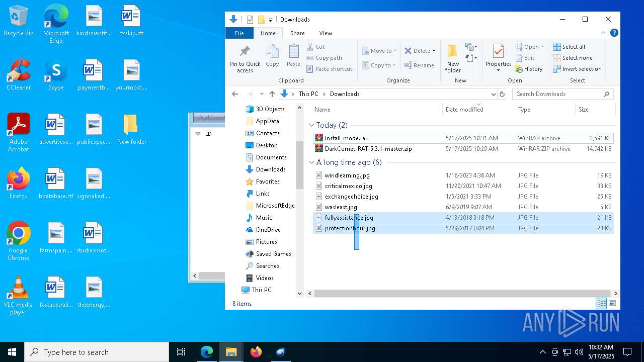Open the Copy to dropdown

click(x=380, y=65)
